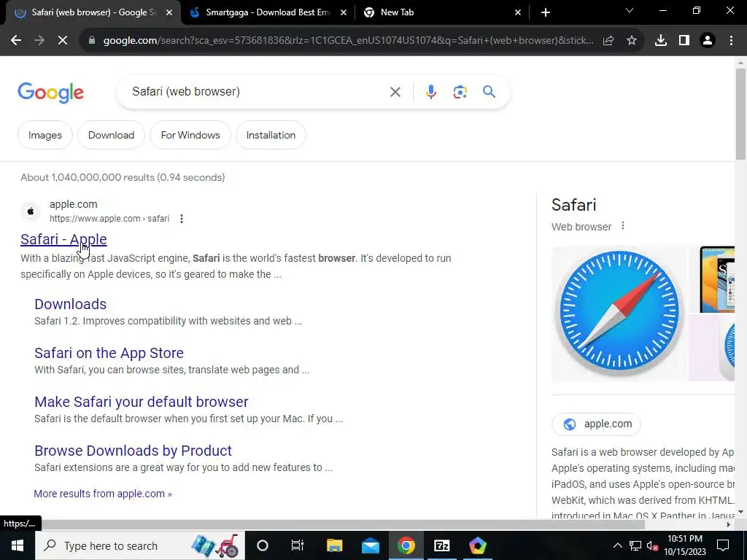Viewport: 747px width, 560px height.
Task: Open the Mail app from the taskbar
Action: point(370,545)
